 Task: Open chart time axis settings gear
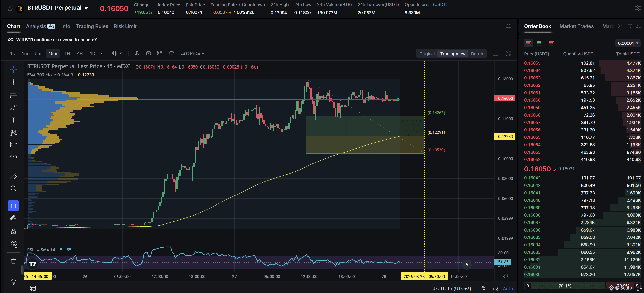click(x=506, y=276)
